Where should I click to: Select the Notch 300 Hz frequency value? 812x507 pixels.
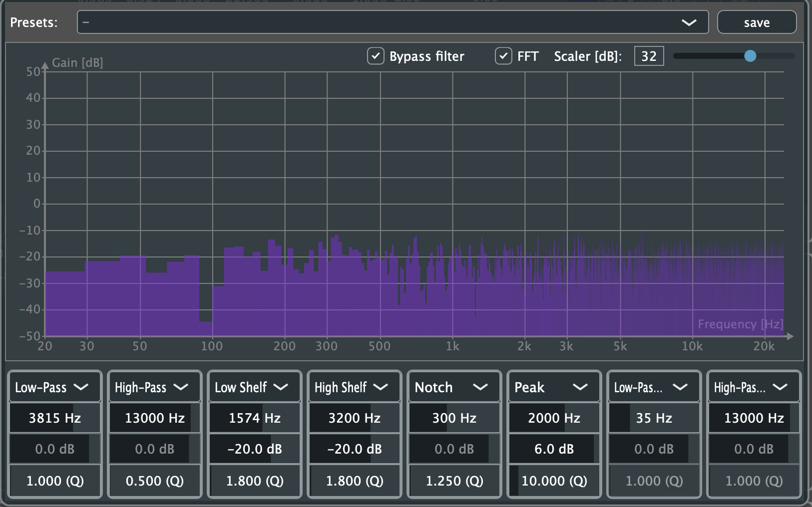(454, 418)
